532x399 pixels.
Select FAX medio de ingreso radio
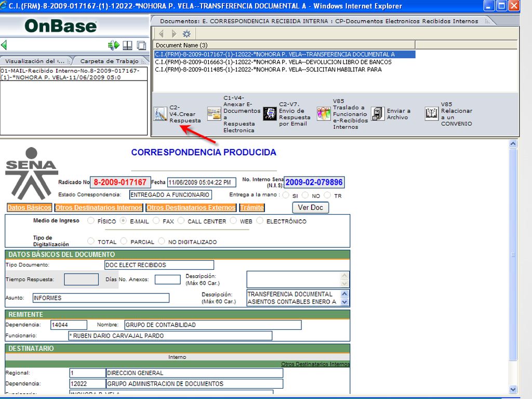pyautogui.click(x=156, y=220)
